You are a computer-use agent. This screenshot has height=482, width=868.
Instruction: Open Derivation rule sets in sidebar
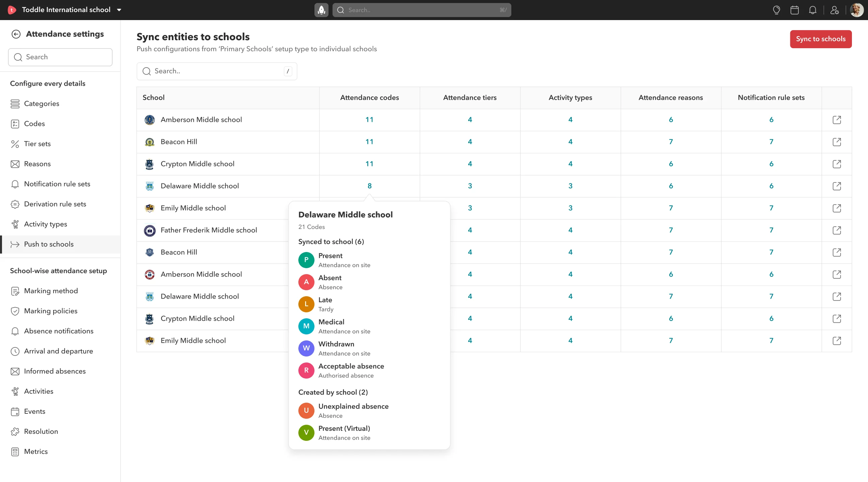coord(60,204)
